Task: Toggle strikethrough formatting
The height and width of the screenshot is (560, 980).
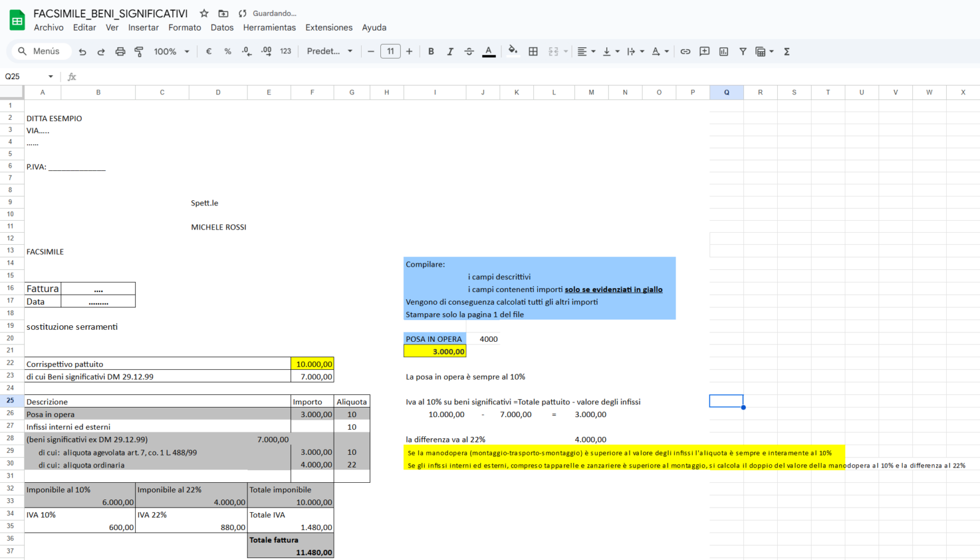Action: tap(469, 51)
